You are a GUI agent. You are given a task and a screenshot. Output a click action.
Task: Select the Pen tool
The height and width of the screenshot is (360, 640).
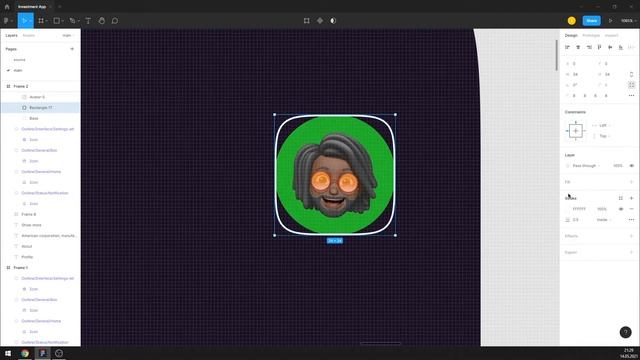[x=72, y=20]
